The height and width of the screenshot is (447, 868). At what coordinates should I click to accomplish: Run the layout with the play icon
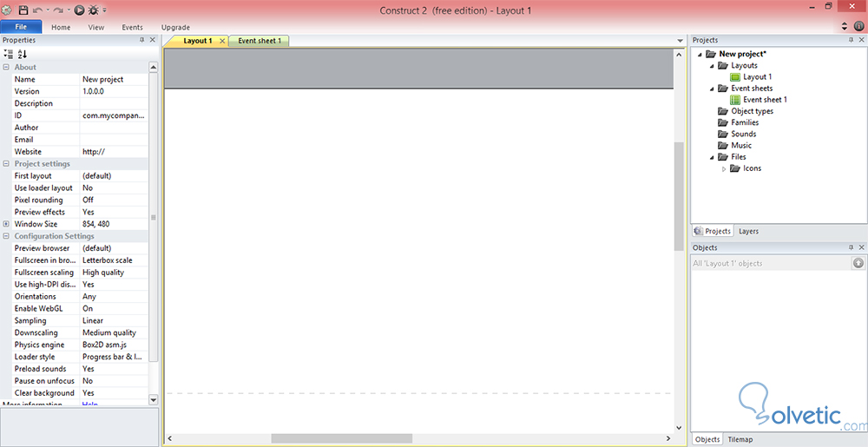79,10
